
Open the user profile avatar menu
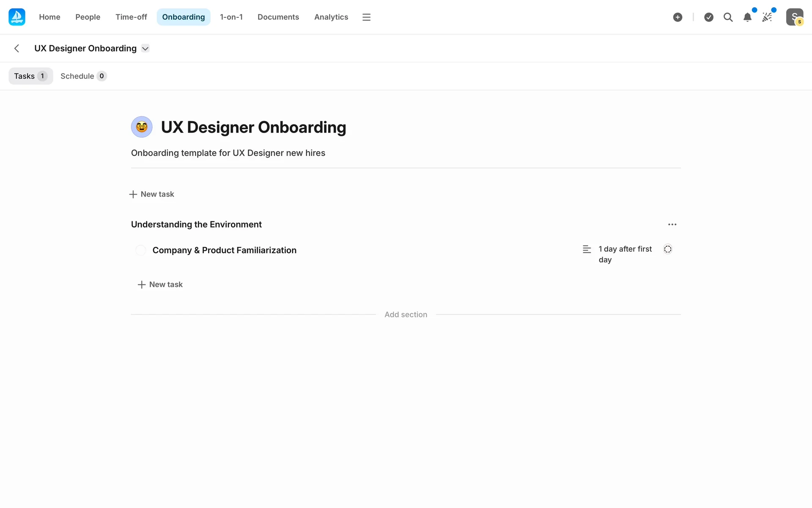pyautogui.click(x=794, y=17)
